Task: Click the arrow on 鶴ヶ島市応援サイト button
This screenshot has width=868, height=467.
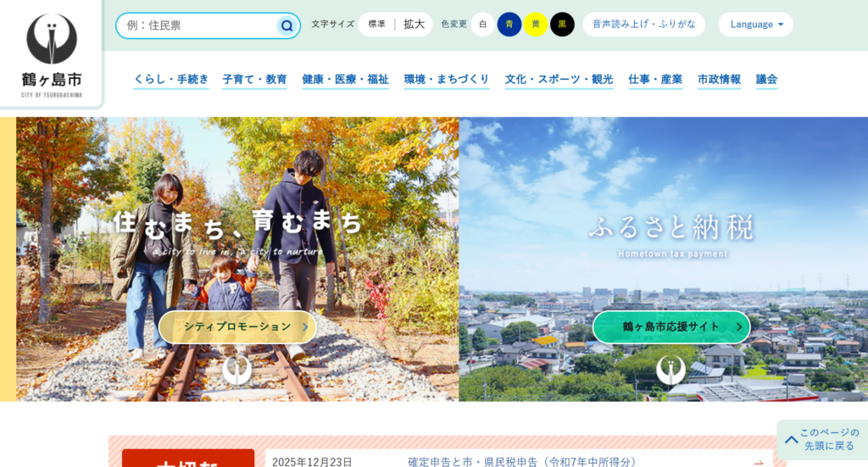Action: tap(737, 327)
